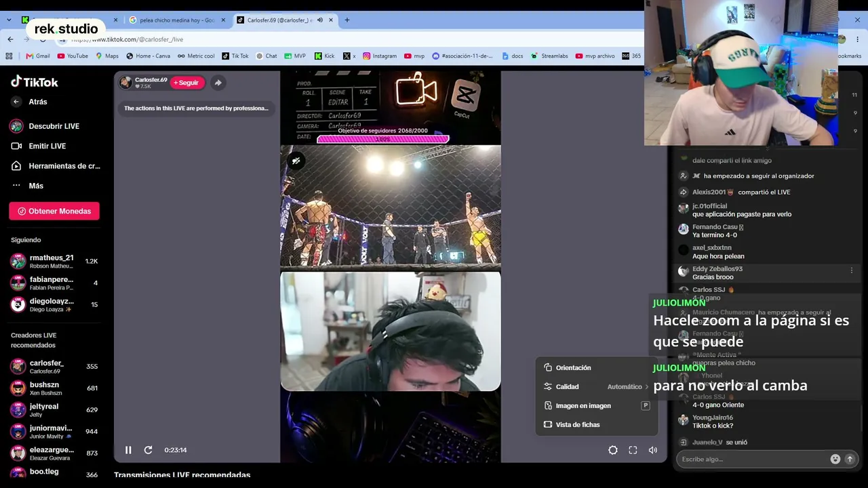Enable Imagen en imagen mode
Screen dimensions: 868x488
[x=597, y=405]
